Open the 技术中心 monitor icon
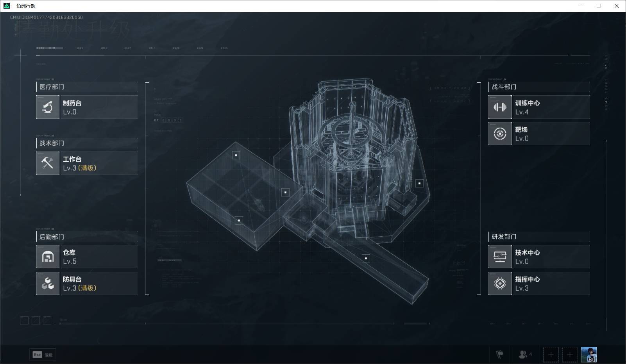 [500, 257]
